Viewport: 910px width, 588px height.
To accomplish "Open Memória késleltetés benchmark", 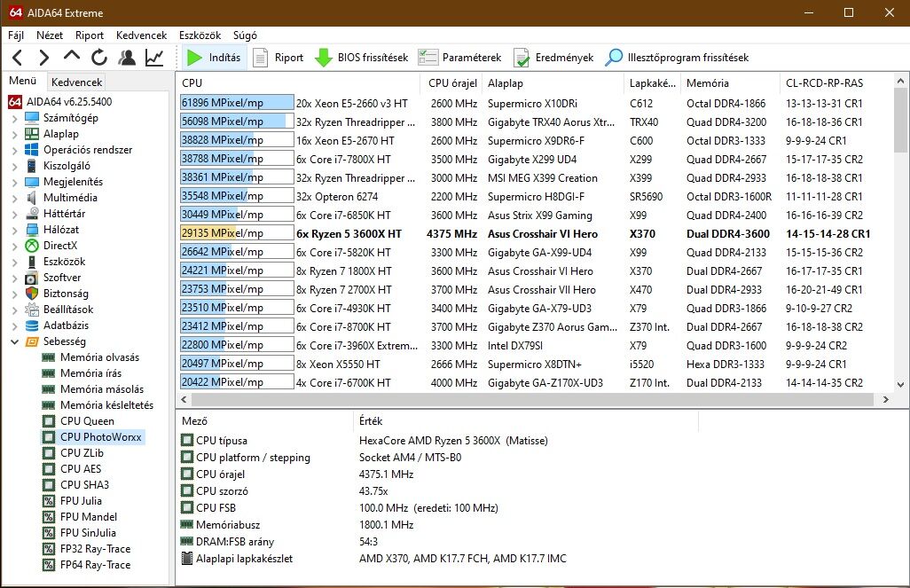I will (x=106, y=405).
